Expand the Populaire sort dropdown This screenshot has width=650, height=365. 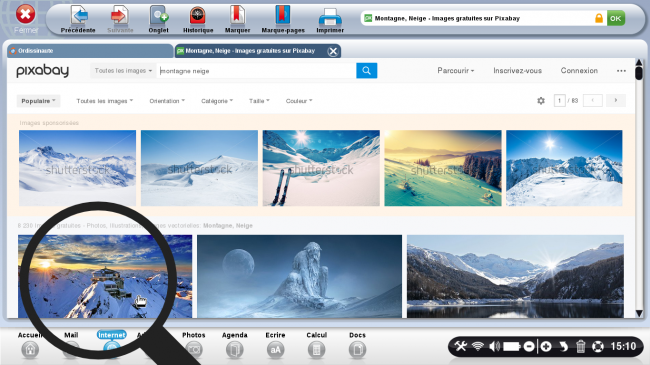38,101
